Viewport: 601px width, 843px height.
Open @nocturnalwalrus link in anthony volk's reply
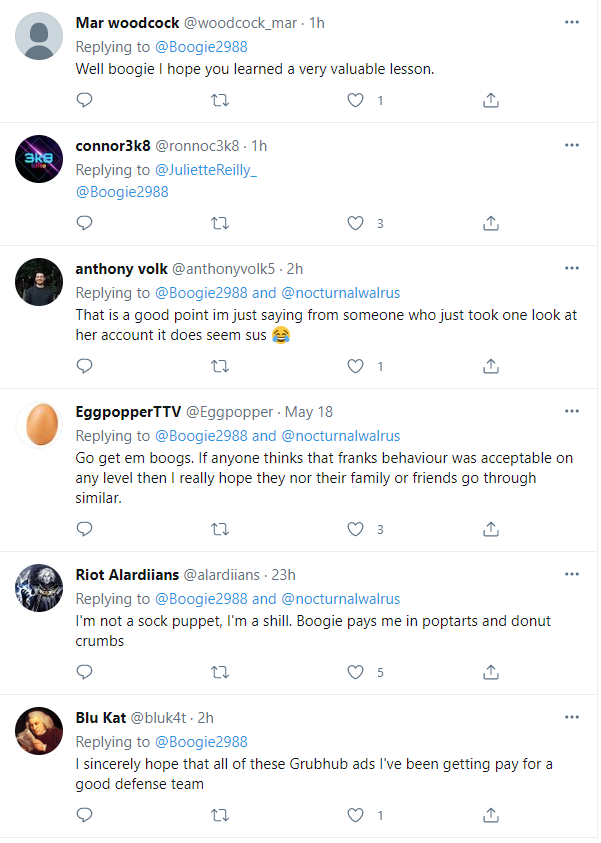tap(341, 293)
